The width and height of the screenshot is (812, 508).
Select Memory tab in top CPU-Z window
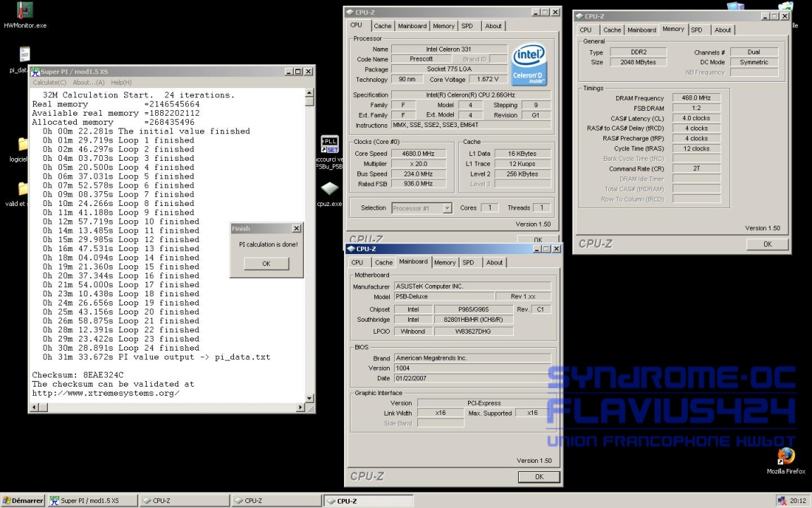click(x=444, y=26)
